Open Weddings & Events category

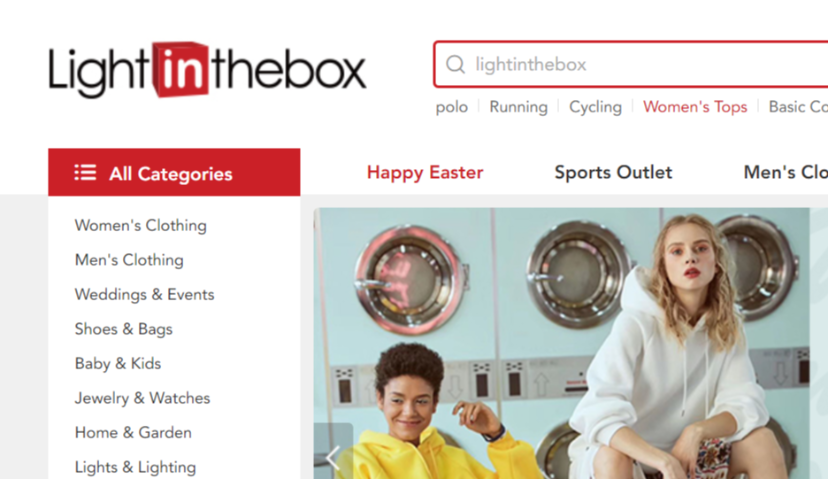tap(144, 294)
